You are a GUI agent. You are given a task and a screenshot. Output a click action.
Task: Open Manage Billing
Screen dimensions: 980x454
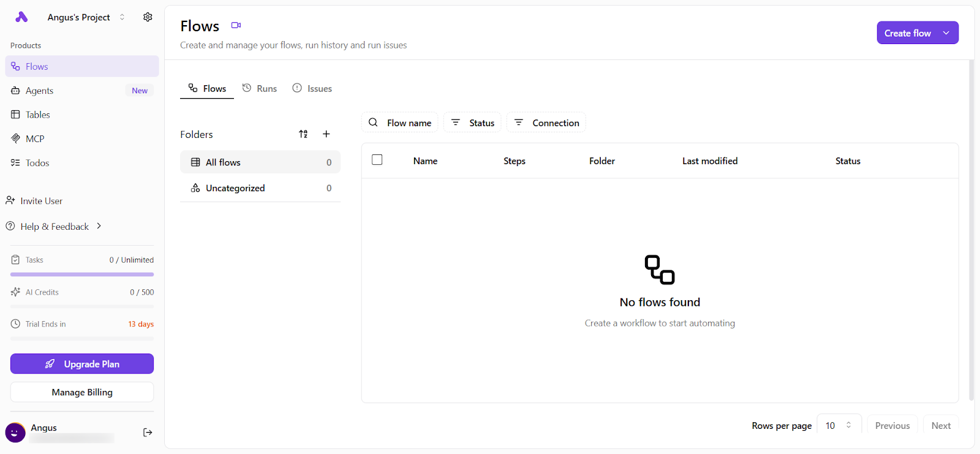(x=82, y=392)
